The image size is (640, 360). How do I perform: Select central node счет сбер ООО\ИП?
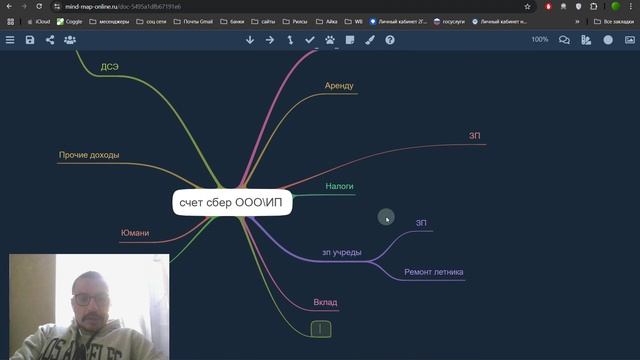[x=232, y=202]
